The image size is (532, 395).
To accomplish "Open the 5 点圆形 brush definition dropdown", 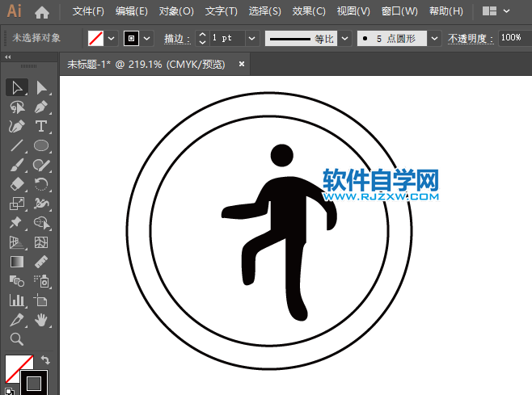I will tap(434, 38).
